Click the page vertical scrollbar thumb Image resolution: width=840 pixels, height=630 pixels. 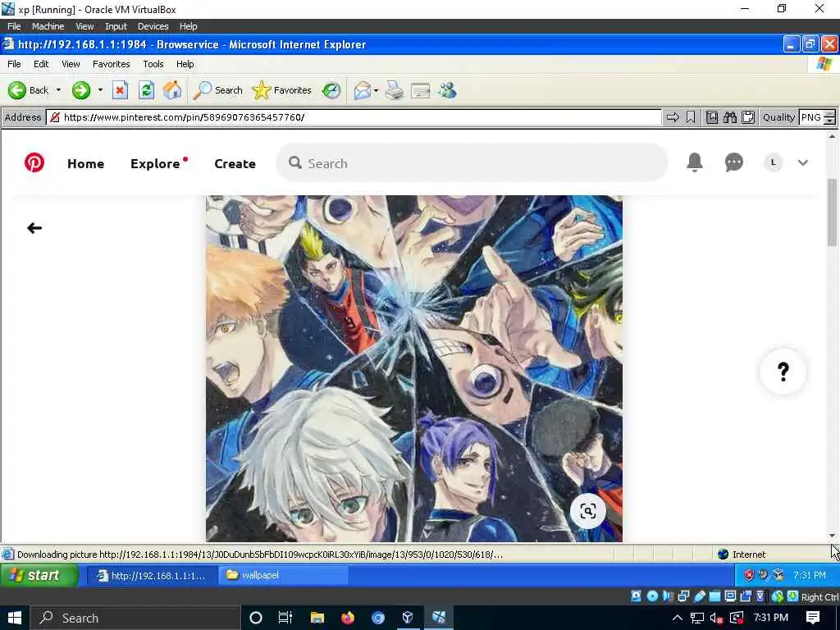[x=832, y=212]
